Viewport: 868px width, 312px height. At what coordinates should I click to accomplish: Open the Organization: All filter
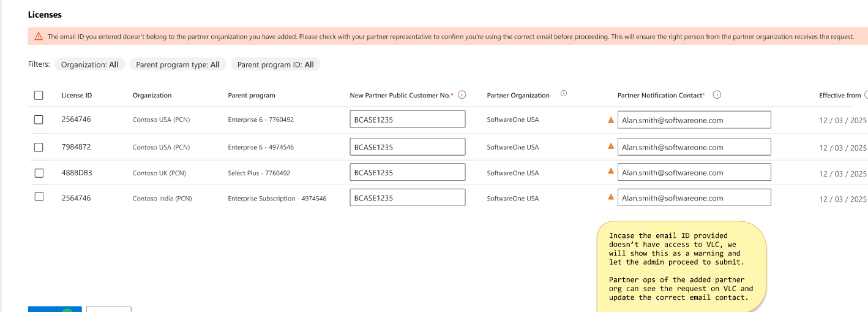[90, 64]
